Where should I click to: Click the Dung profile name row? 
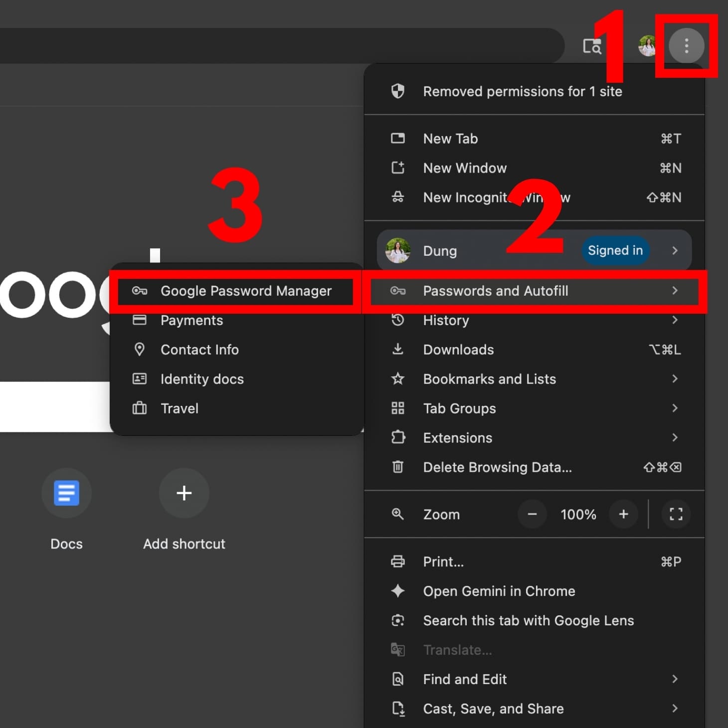[535, 250]
